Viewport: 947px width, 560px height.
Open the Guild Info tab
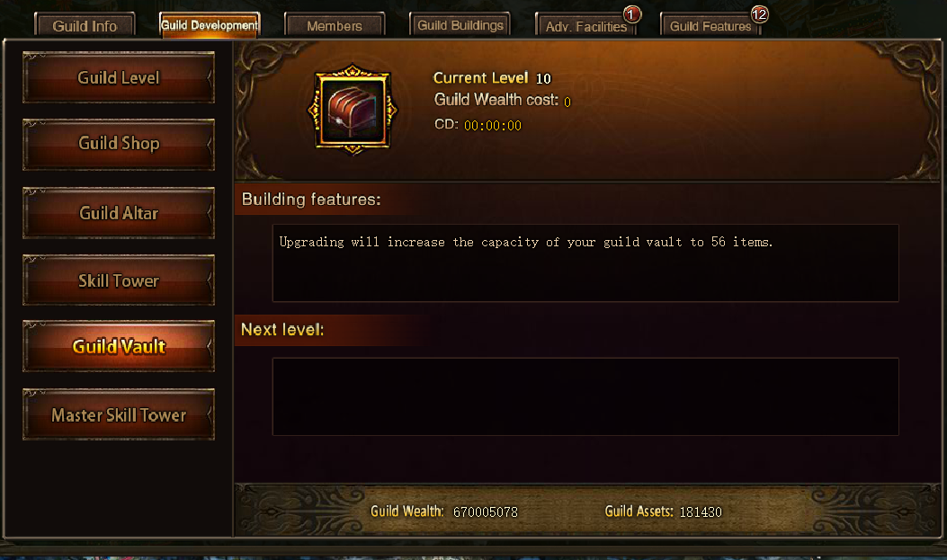click(85, 25)
